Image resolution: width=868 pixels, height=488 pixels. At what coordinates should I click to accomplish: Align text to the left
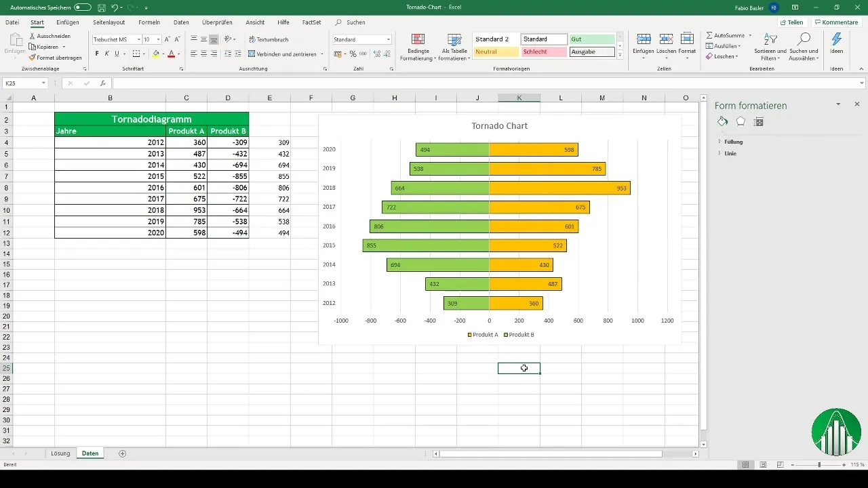[194, 54]
